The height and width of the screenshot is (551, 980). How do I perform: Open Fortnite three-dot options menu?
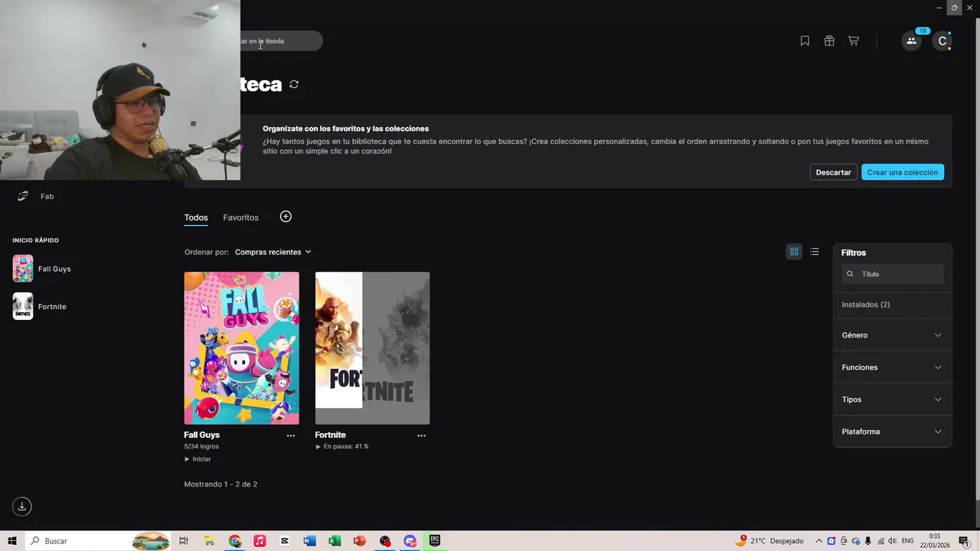point(421,435)
